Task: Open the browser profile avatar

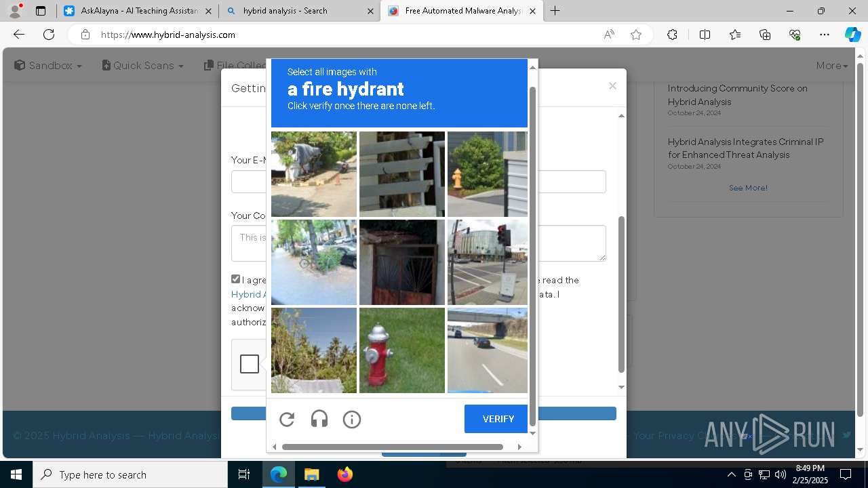Action: [15, 11]
